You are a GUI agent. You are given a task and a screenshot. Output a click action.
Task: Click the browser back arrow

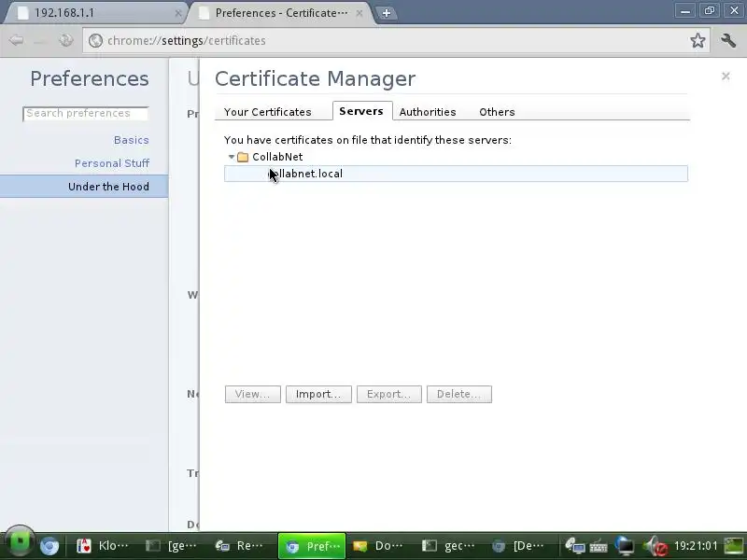pos(16,40)
